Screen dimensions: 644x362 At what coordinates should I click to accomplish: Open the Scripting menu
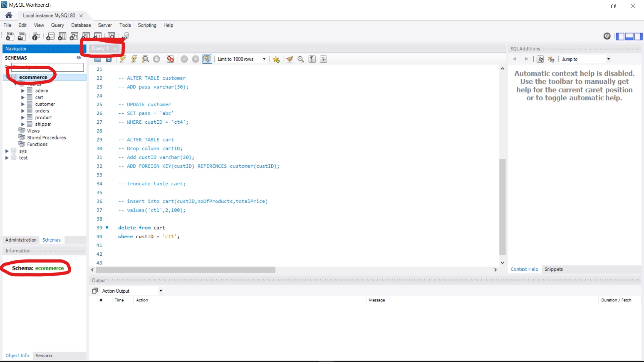point(147,25)
